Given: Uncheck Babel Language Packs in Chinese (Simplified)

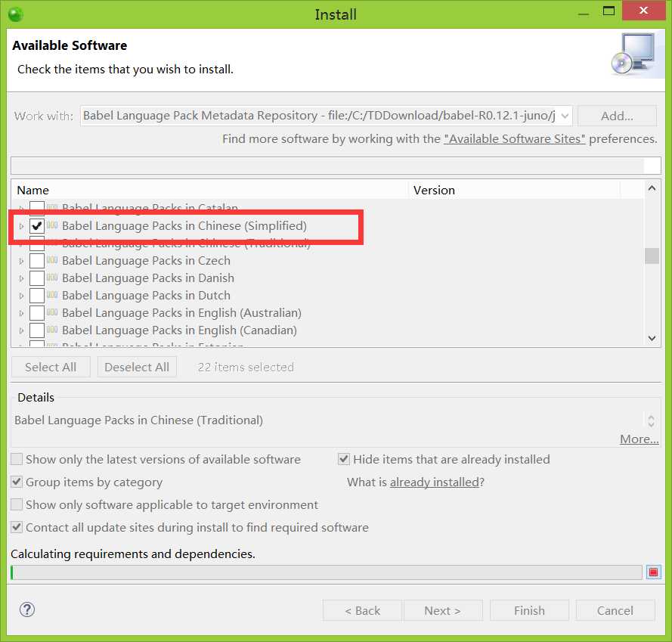Looking at the screenshot, I should click(x=37, y=225).
